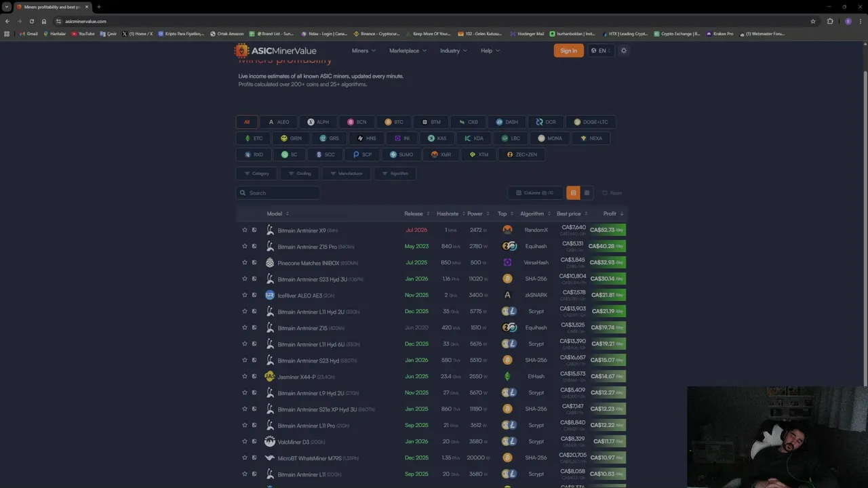Filter miners by ALEO coin

[279, 122]
